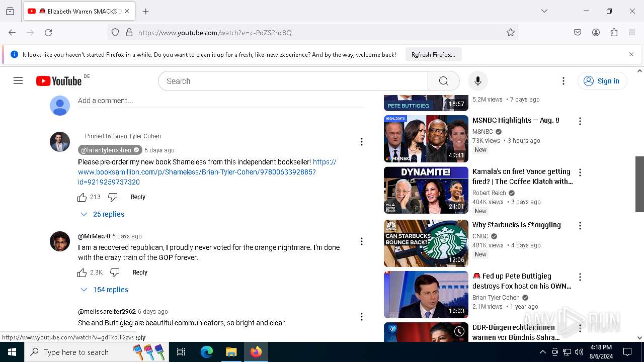Image resolution: width=644 pixels, height=362 pixels.
Task: Like the pinned Brian Tyler Cohen comment
Action: pos(82,197)
